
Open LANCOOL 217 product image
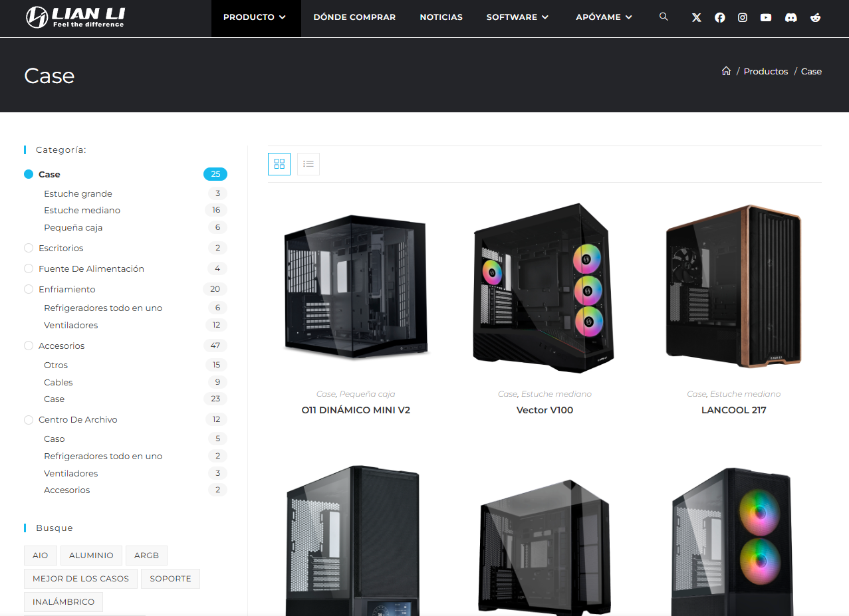734,286
